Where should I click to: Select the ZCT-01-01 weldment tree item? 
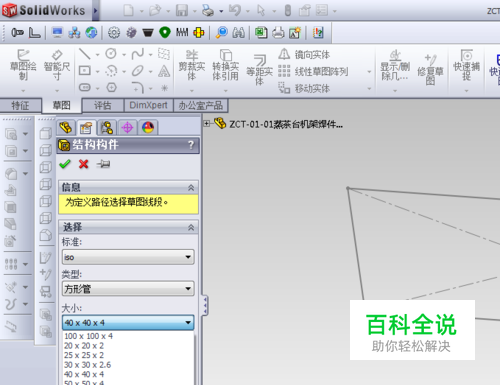click(279, 124)
